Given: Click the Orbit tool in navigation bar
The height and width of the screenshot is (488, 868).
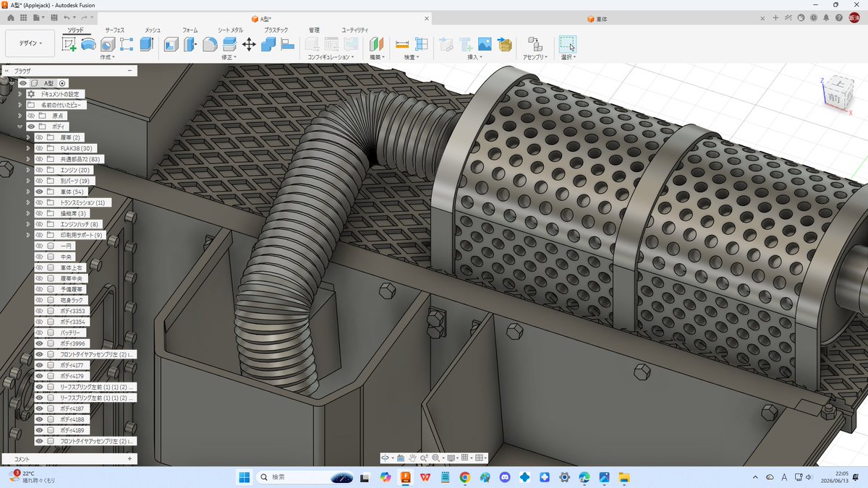Looking at the screenshot, I should (x=386, y=458).
